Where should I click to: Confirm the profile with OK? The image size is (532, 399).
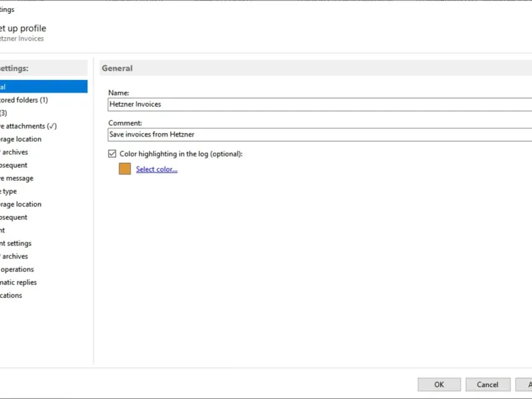439,384
